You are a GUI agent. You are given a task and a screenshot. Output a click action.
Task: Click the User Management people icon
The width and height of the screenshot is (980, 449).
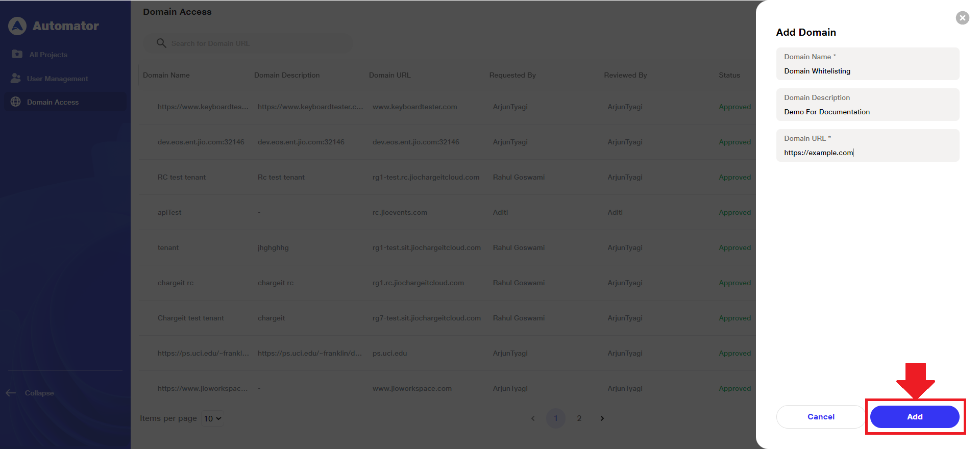[x=16, y=78]
